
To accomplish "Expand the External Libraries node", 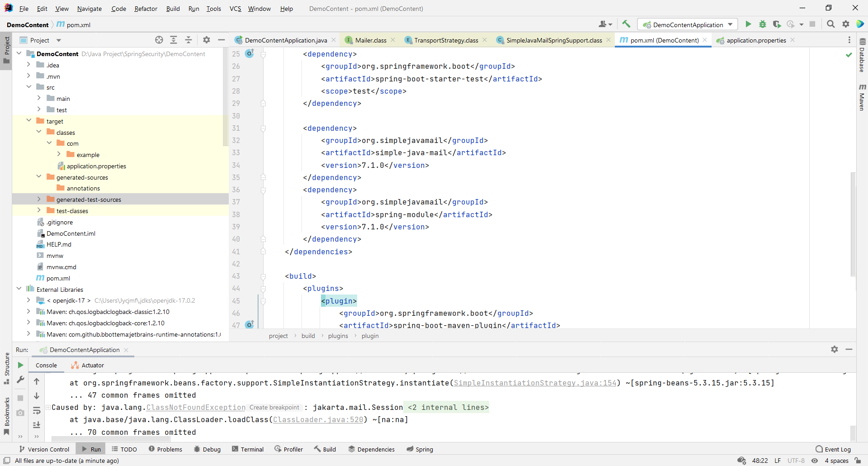I will pos(19,289).
